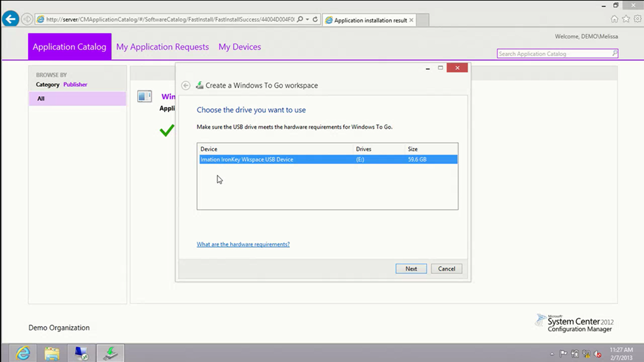Expand the address bar dropdown arrow
644x362 pixels.
(307, 19)
